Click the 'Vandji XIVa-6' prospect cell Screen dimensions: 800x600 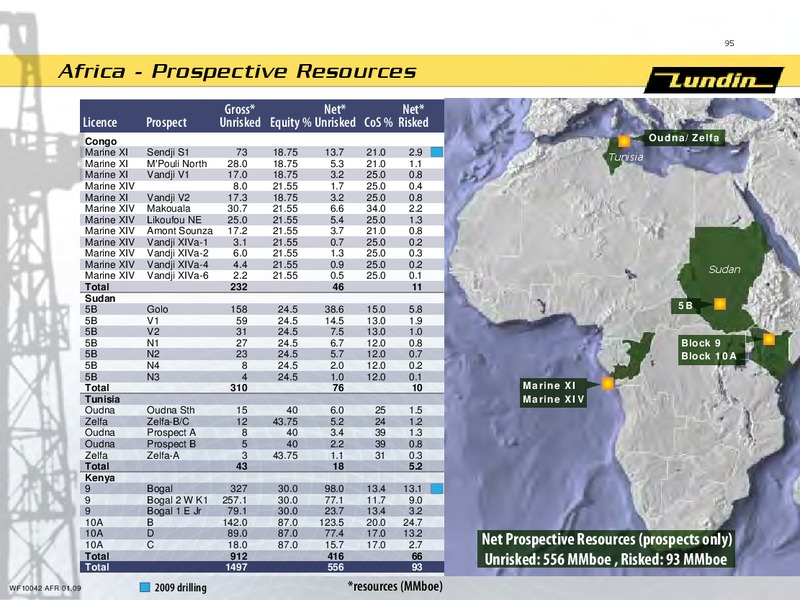178,276
